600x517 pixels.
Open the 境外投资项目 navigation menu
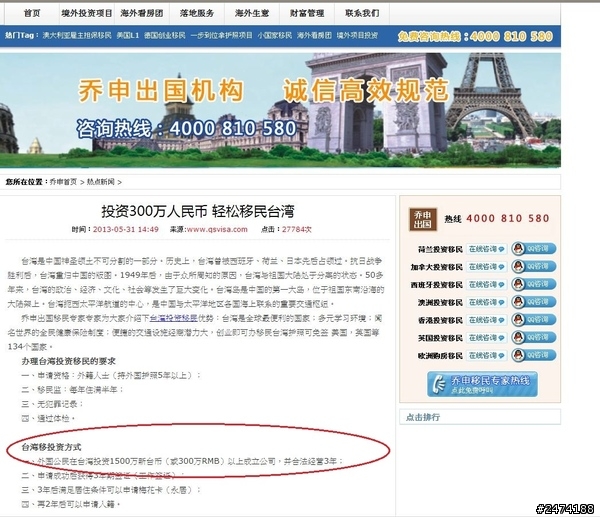(87, 13)
